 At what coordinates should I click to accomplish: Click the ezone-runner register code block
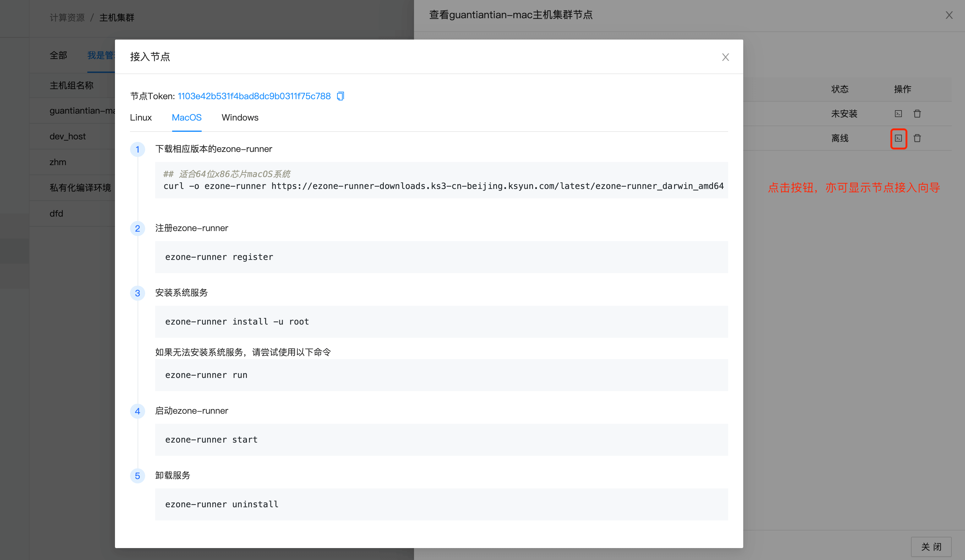click(x=441, y=257)
